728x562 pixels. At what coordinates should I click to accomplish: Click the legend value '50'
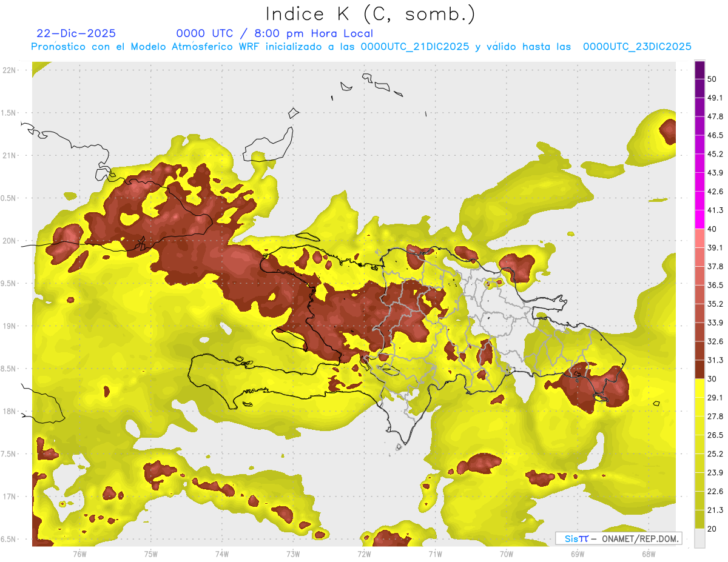pos(712,79)
